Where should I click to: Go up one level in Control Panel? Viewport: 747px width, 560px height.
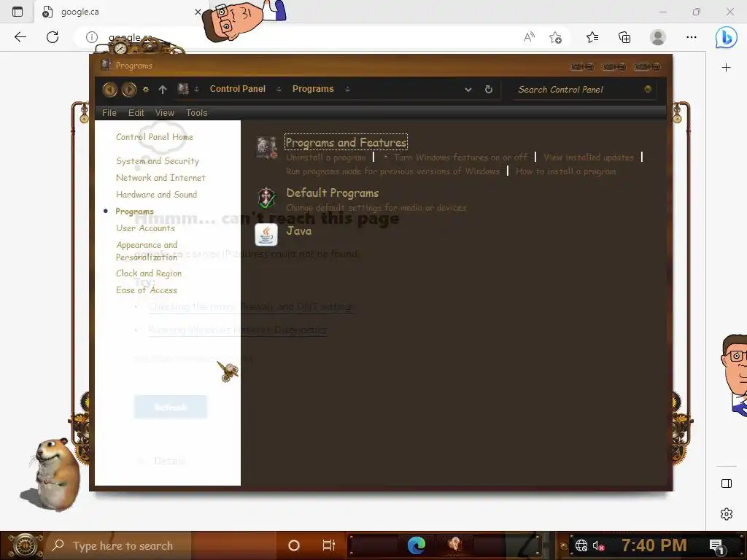coord(163,89)
